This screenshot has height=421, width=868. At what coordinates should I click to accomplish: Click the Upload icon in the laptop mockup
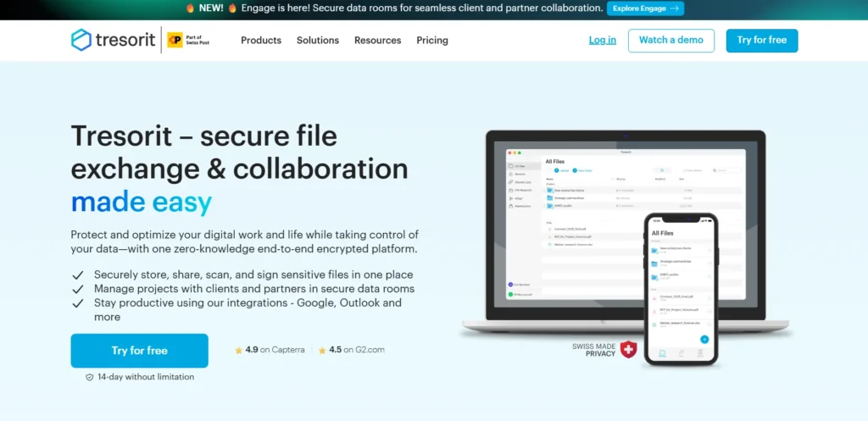[x=556, y=170]
